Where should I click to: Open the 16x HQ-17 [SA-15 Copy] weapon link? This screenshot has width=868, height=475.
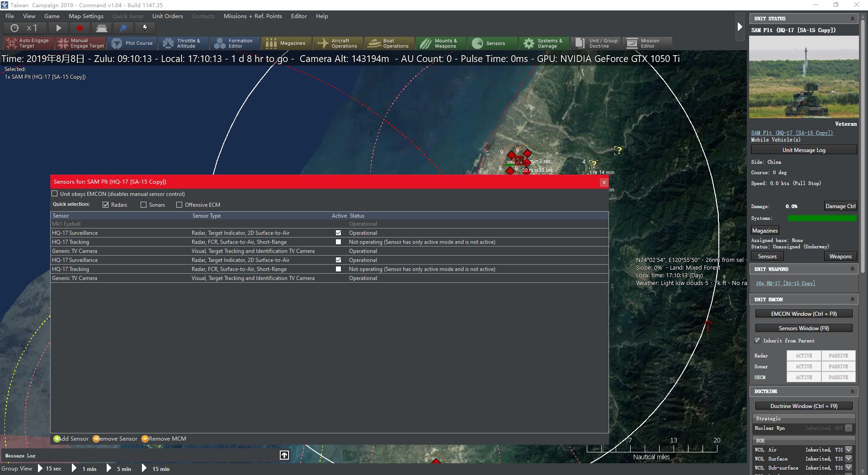pyautogui.click(x=785, y=283)
